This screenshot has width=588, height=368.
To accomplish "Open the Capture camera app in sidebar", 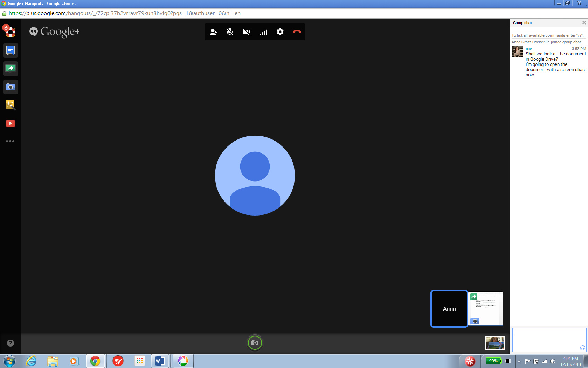I will [x=11, y=87].
